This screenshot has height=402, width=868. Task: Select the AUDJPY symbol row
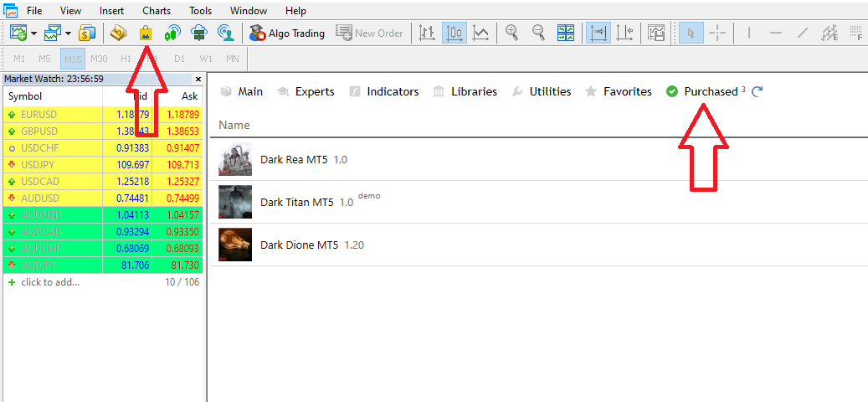point(103,265)
